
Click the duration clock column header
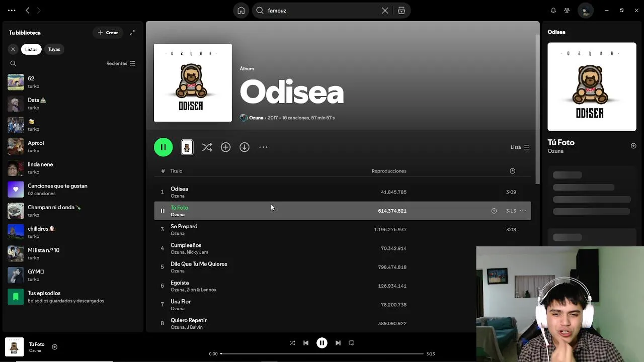click(512, 171)
